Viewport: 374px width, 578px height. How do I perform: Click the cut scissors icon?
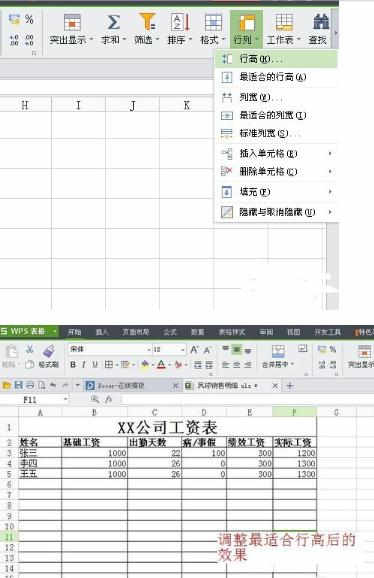click(x=30, y=349)
